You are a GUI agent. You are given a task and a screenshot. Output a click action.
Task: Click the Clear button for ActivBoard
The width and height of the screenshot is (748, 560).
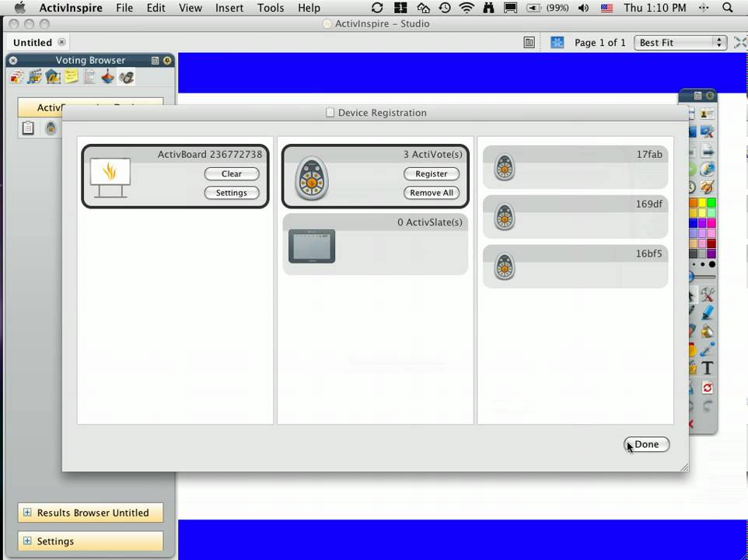232,173
